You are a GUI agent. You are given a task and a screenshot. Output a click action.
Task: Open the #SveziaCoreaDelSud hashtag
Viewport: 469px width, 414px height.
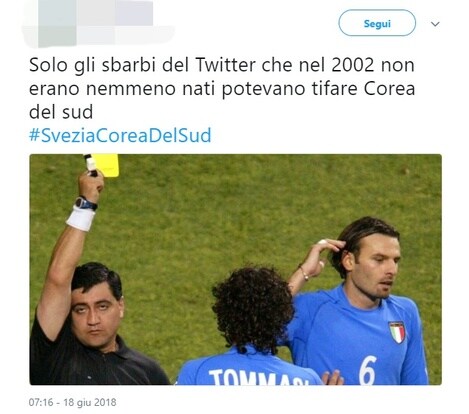coord(120,135)
